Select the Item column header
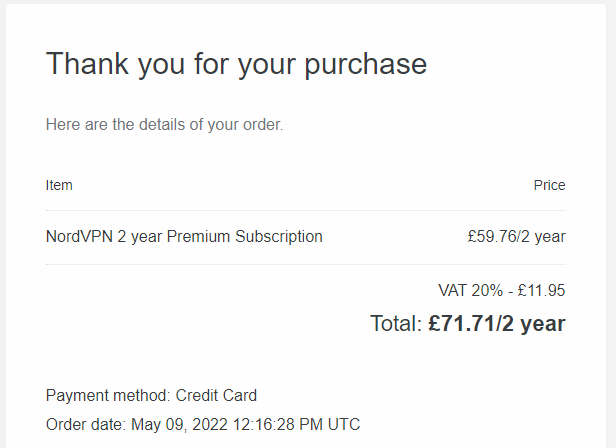 [59, 185]
